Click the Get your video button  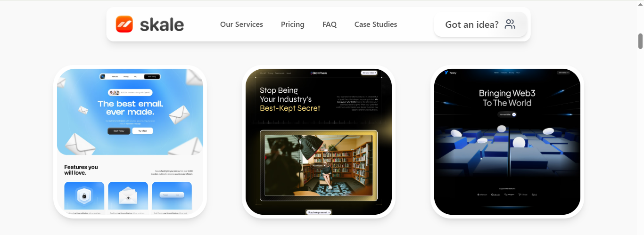369,73
